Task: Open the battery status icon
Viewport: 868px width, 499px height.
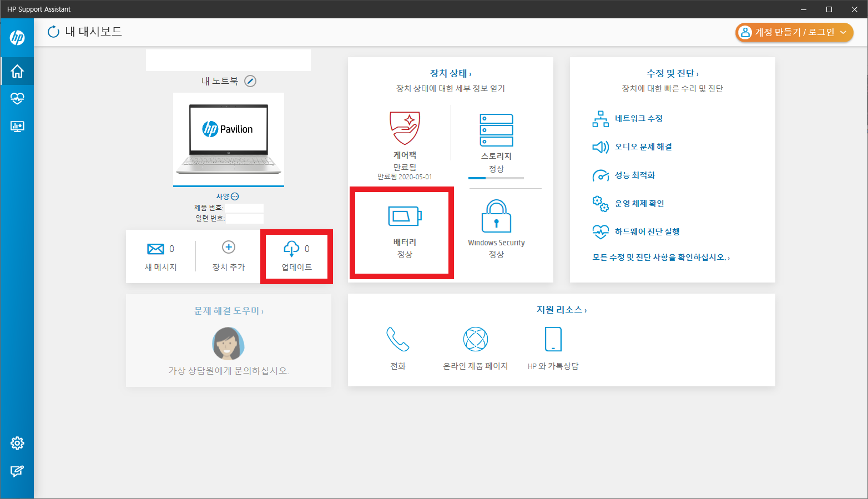Action: click(x=405, y=215)
